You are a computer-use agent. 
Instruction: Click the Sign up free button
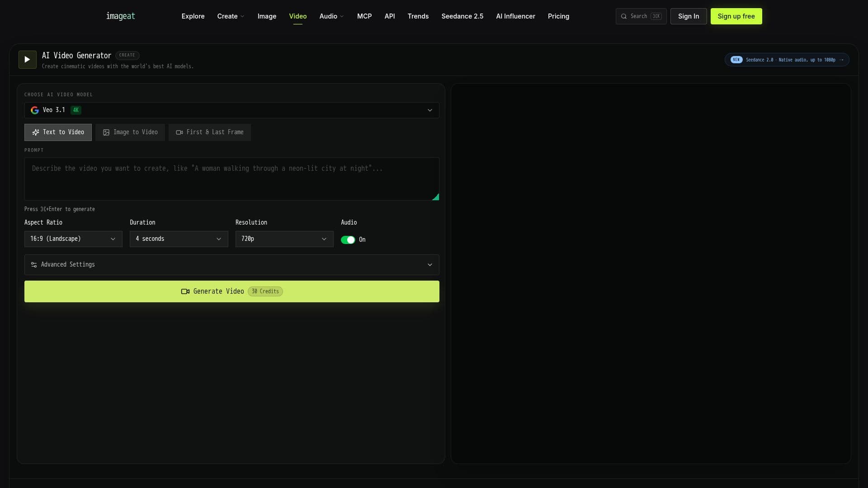click(x=736, y=16)
